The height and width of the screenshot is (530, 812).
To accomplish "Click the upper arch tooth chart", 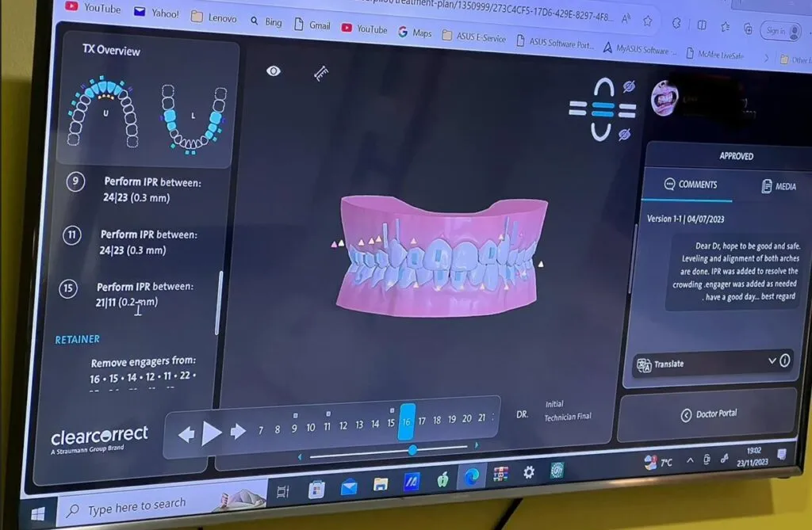I will tap(102, 112).
